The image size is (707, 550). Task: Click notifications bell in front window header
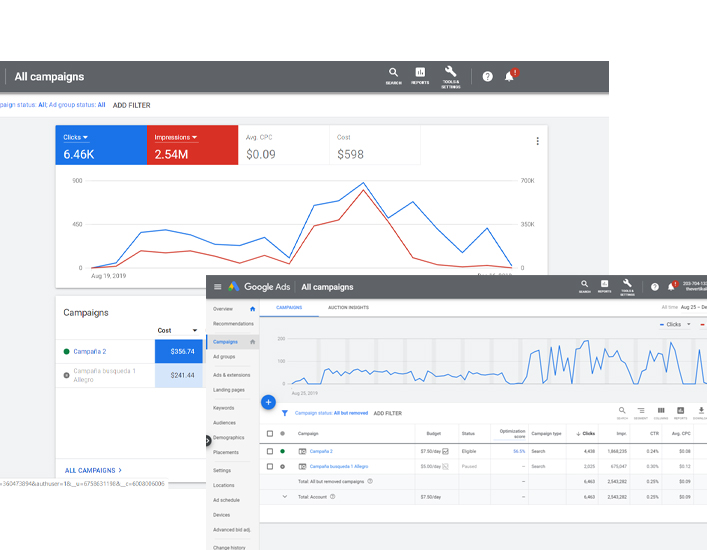click(x=671, y=286)
